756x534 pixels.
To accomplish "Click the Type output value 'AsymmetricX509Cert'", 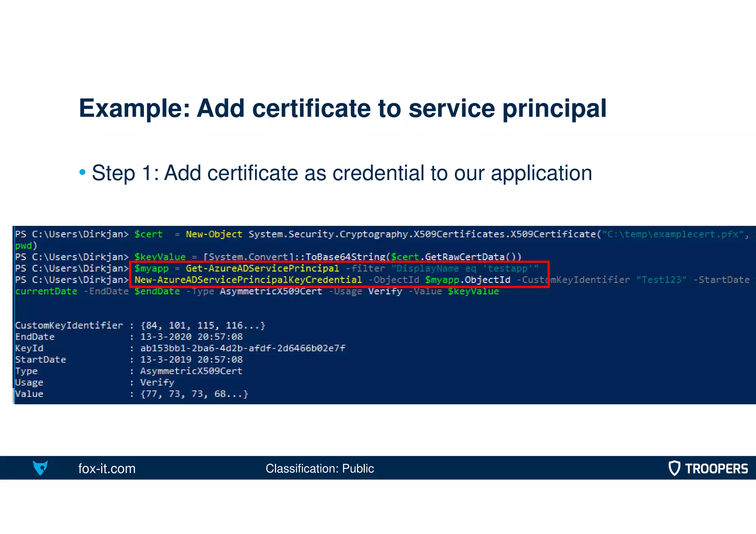I will (191, 371).
